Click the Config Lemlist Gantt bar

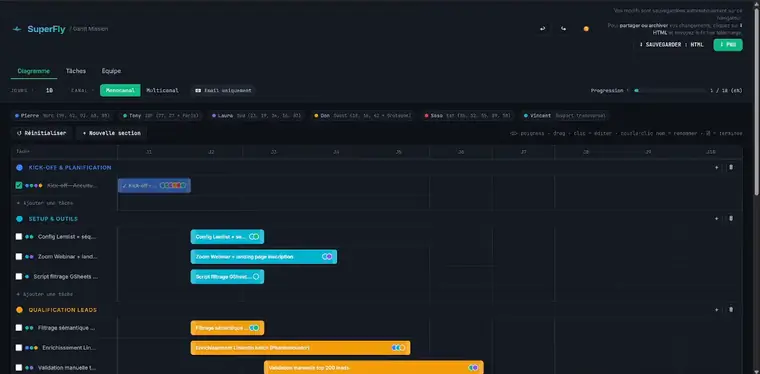pos(227,237)
